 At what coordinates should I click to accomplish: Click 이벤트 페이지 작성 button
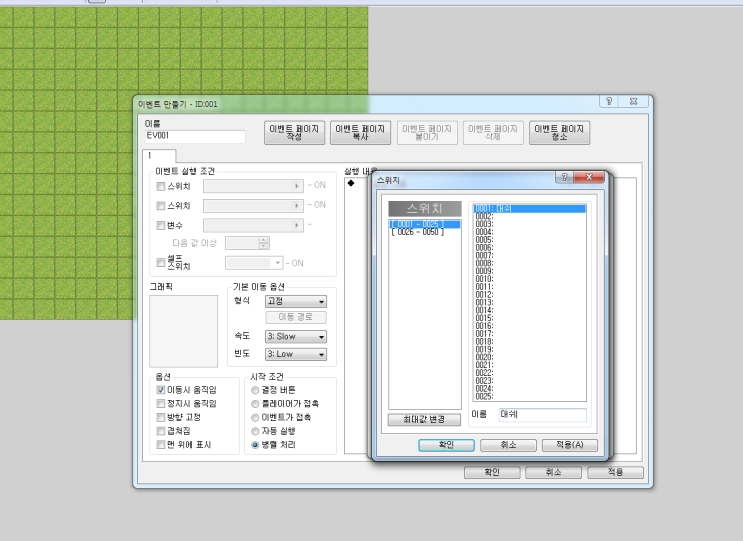click(x=294, y=133)
